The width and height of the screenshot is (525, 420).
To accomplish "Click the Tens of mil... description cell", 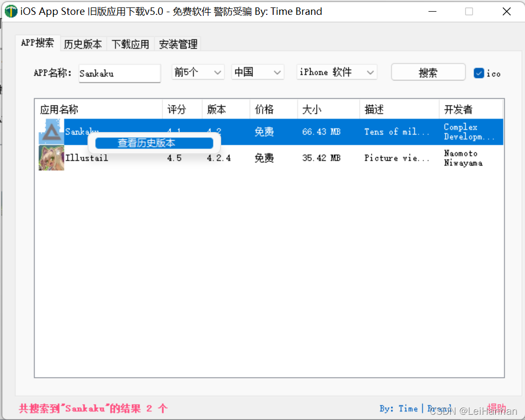I will (397, 132).
